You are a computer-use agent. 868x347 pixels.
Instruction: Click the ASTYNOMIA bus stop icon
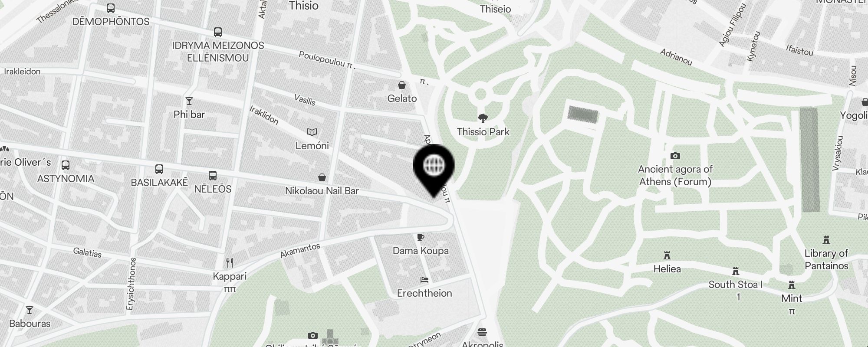pyautogui.click(x=66, y=165)
